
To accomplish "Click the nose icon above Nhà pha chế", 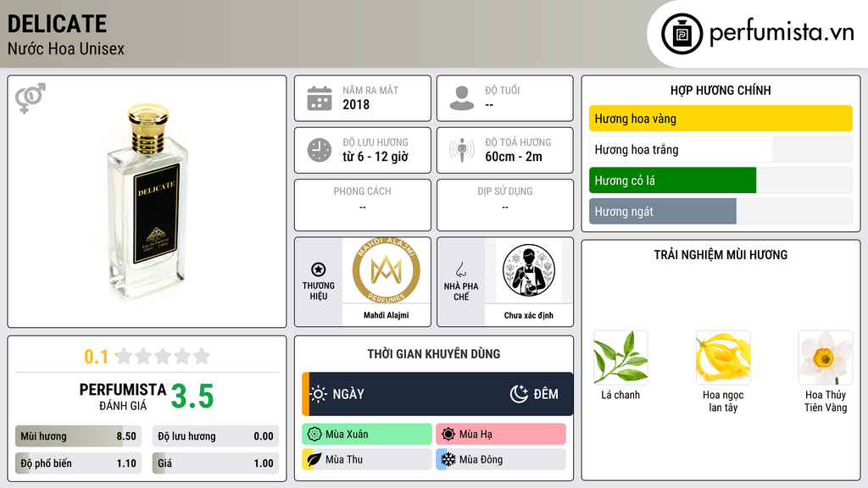I will pyautogui.click(x=460, y=269).
